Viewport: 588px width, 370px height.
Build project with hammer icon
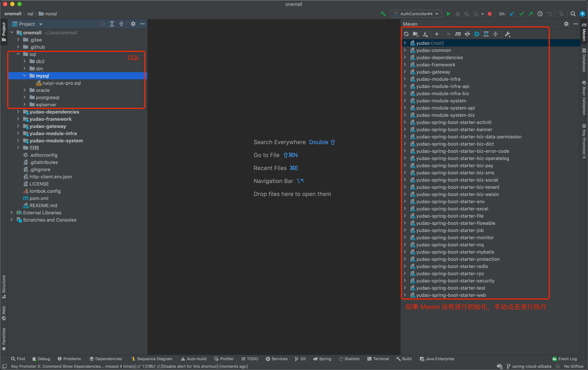pyautogui.click(x=383, y=14)
